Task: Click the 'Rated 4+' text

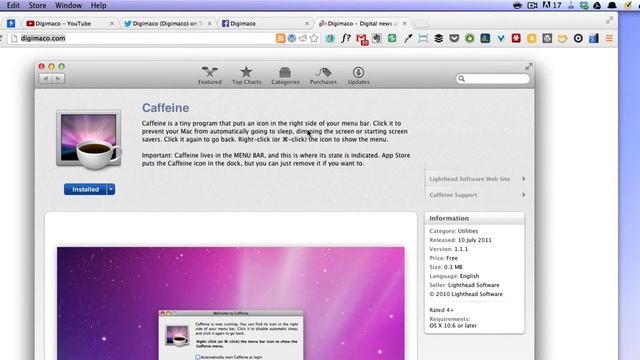Action: coord(441,310)
